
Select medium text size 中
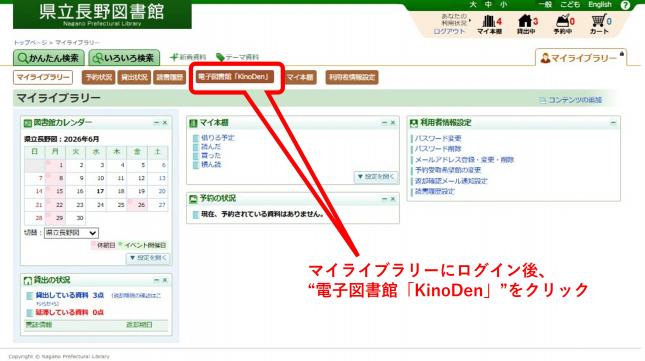(x=488, y=5)
